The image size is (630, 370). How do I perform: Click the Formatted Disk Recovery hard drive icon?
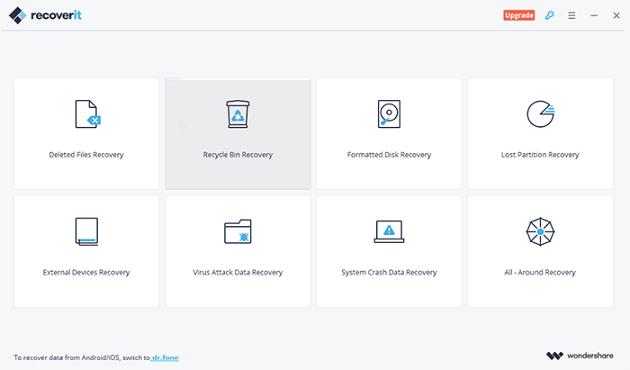[x=389, y=114]
